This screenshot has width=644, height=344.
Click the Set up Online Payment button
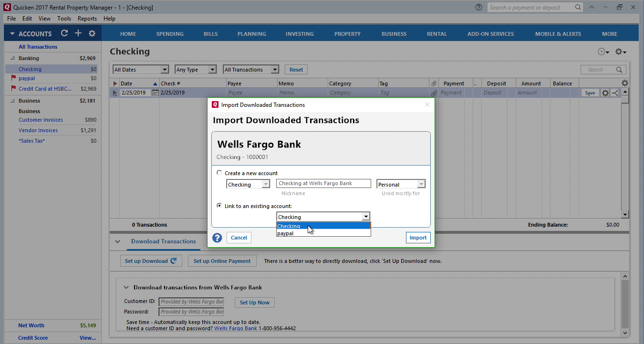[x=222, y=261]
